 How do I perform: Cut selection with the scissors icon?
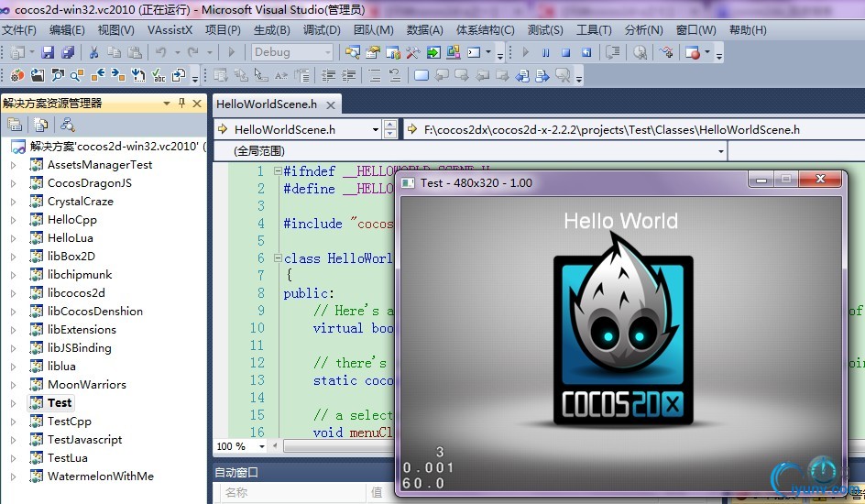pyautogui.click(x=93, y=52)
